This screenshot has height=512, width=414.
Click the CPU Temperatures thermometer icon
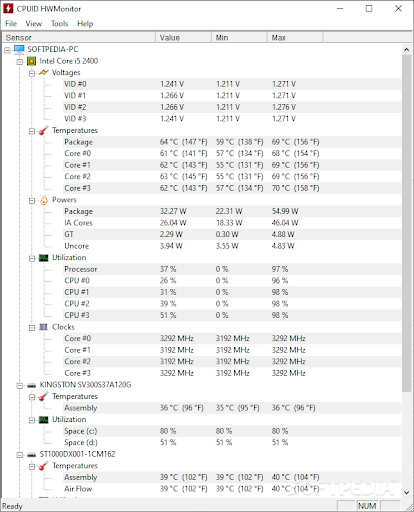point(44,131)
